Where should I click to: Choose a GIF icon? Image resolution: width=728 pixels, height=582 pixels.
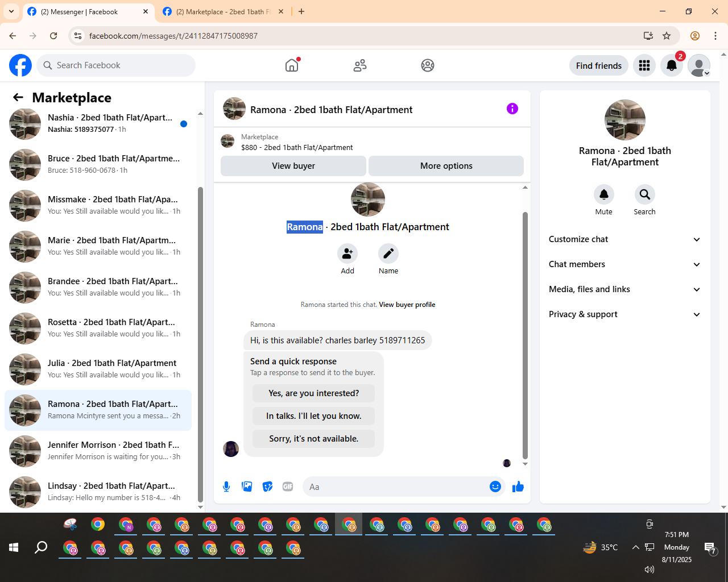pos(288,487)
